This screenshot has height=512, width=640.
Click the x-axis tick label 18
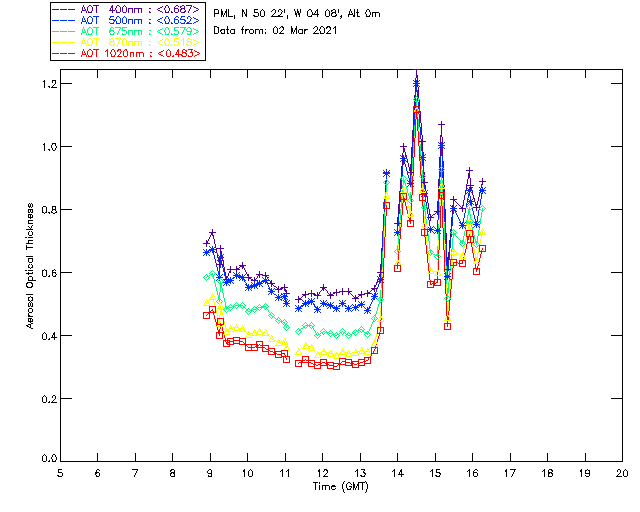pyautogui.click(x=547, y=474)
